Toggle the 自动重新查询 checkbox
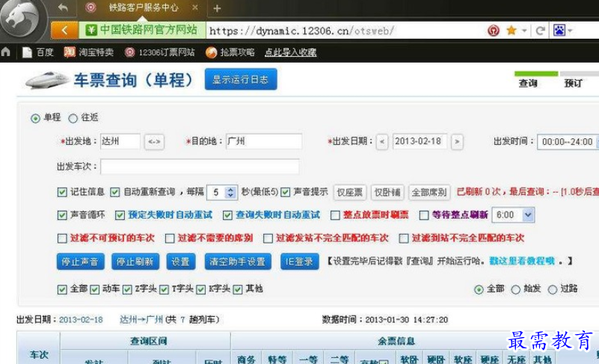 point(114,192)
